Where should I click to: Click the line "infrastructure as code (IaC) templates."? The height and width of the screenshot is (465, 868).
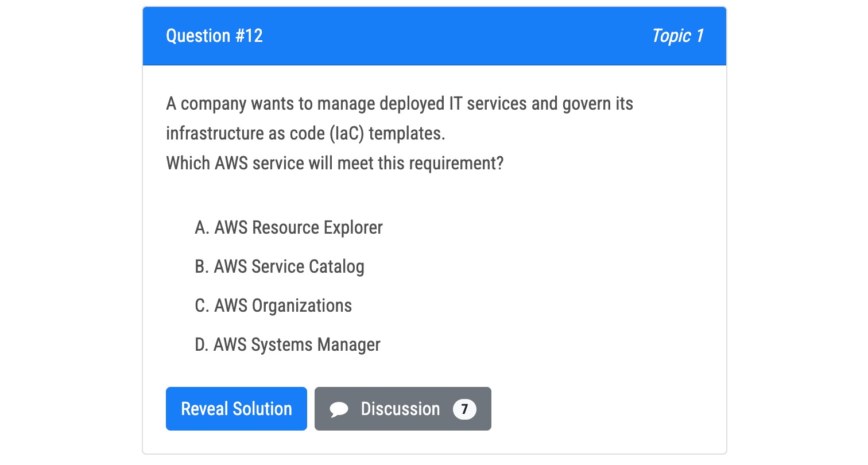coord(305,133)
